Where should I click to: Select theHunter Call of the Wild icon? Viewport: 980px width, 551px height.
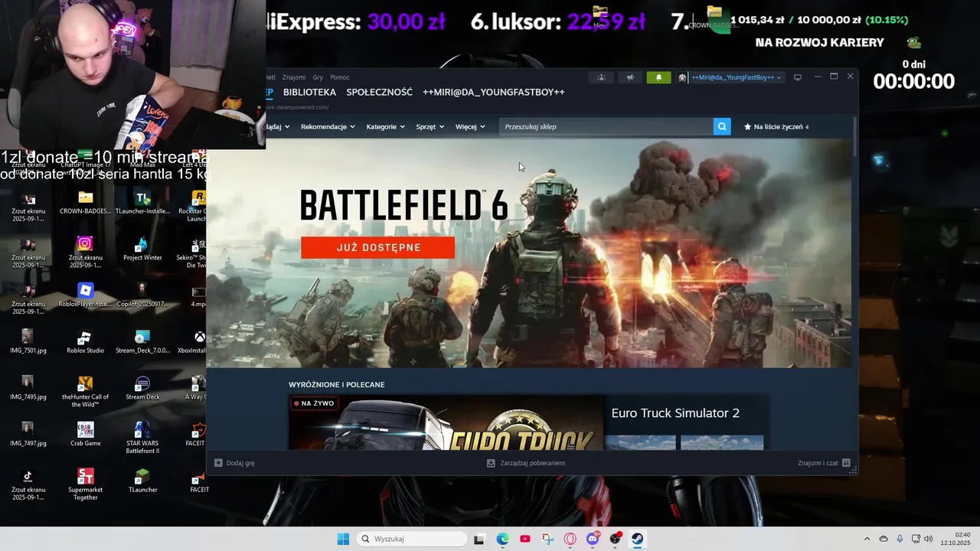[x=85, y=391]
